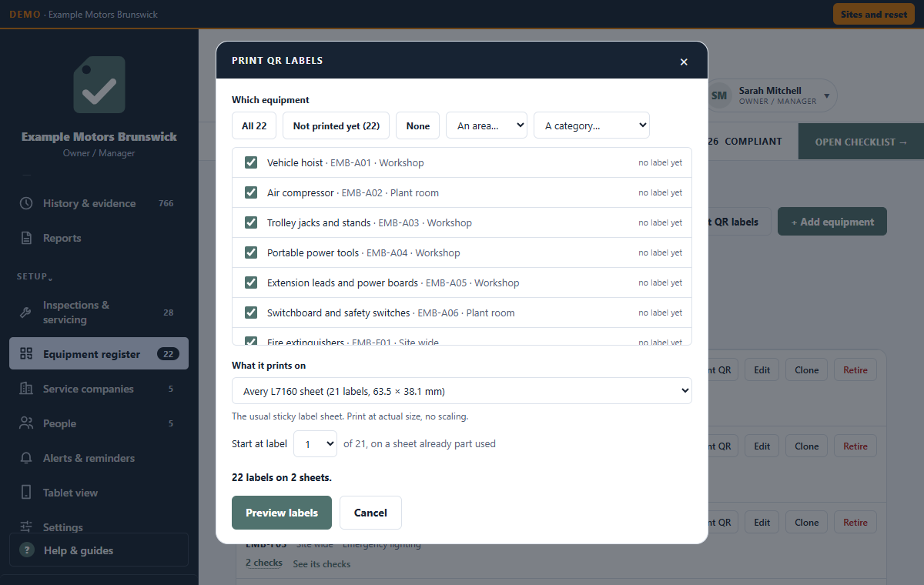The height and width of the screenshot is (585, 924).
Task: Click the Inspections & servicing wrench icon
Action: 26,313
